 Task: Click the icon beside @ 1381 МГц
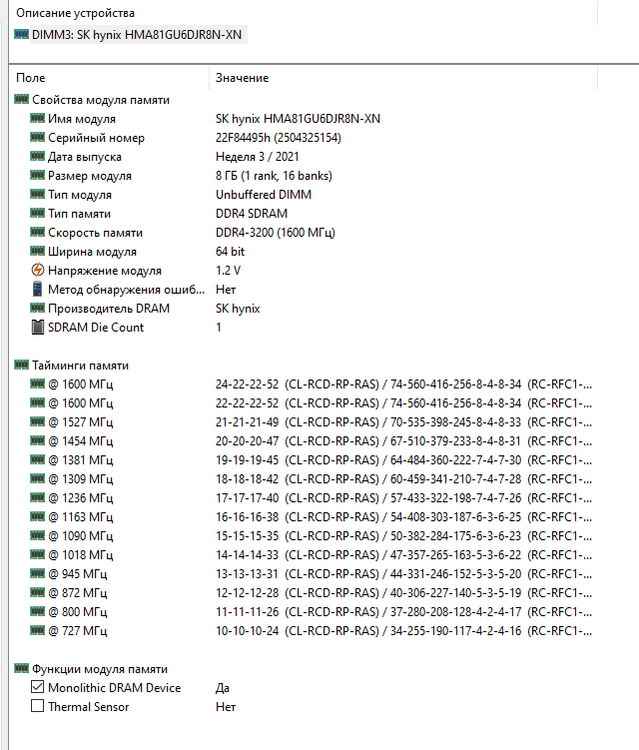click(37, 460)
